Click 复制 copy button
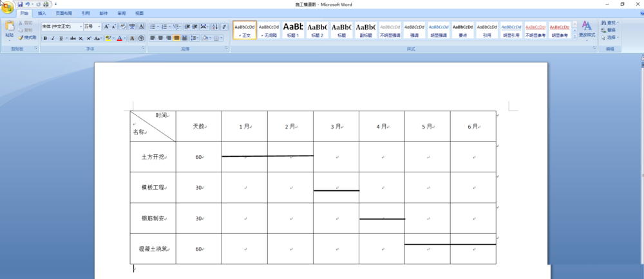644x279 pixels. [25, 30]
